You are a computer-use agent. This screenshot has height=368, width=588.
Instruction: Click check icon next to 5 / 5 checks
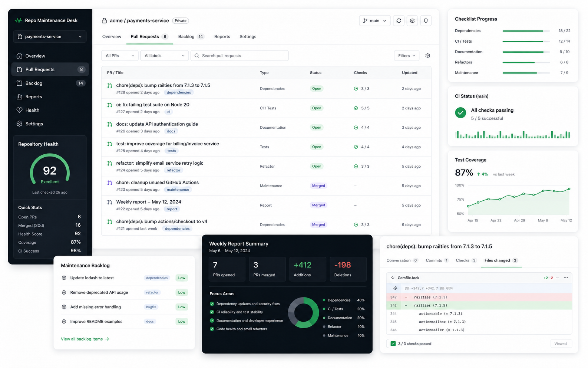[356, 108]
